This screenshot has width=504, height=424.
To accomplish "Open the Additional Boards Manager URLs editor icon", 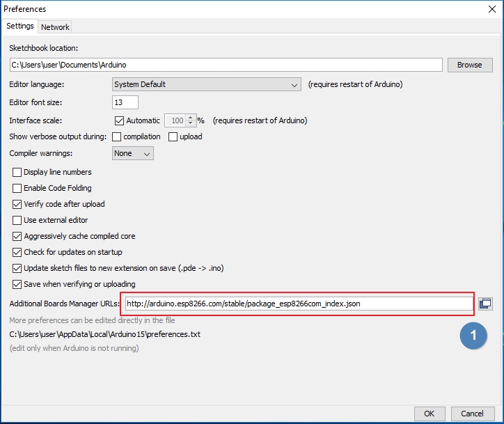I will [x=485, y=304].
